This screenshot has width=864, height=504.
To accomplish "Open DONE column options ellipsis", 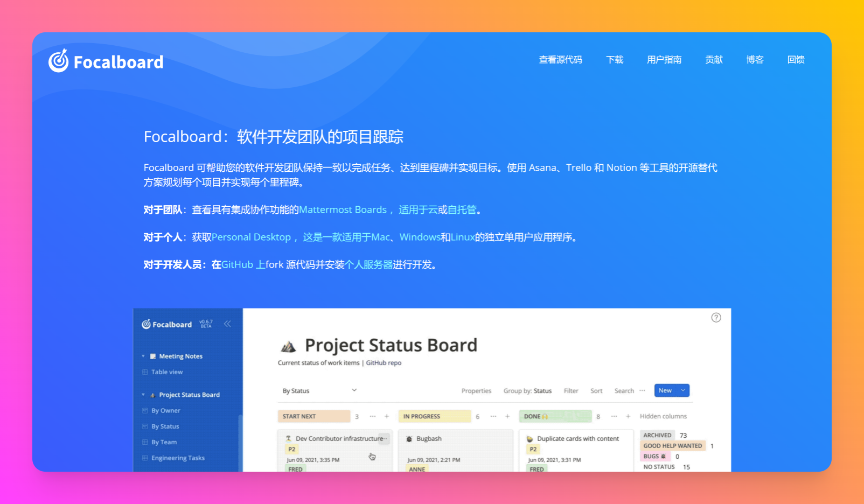I will pyautogui.click(x=614, y=416).
